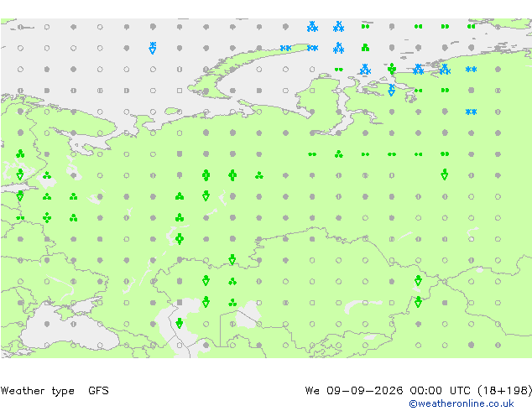Click the gray dot in the Black Sea
Image resolution: width=532 pixels, height=411 pixels.
tap(47, 324)
